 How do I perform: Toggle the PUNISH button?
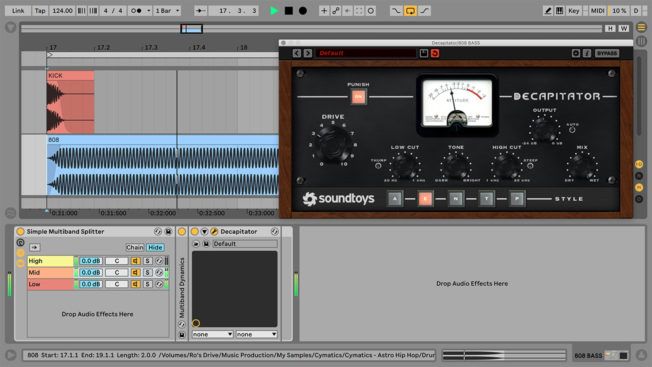358,97
